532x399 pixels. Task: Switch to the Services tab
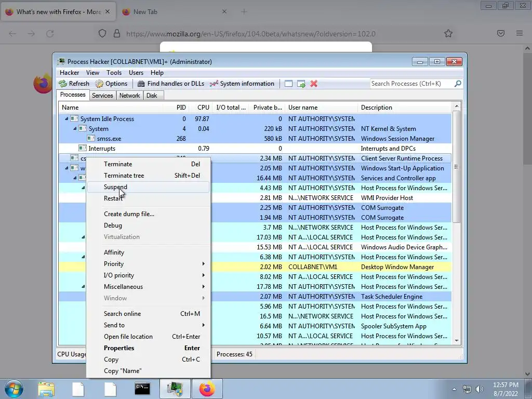tap(102, 96)
